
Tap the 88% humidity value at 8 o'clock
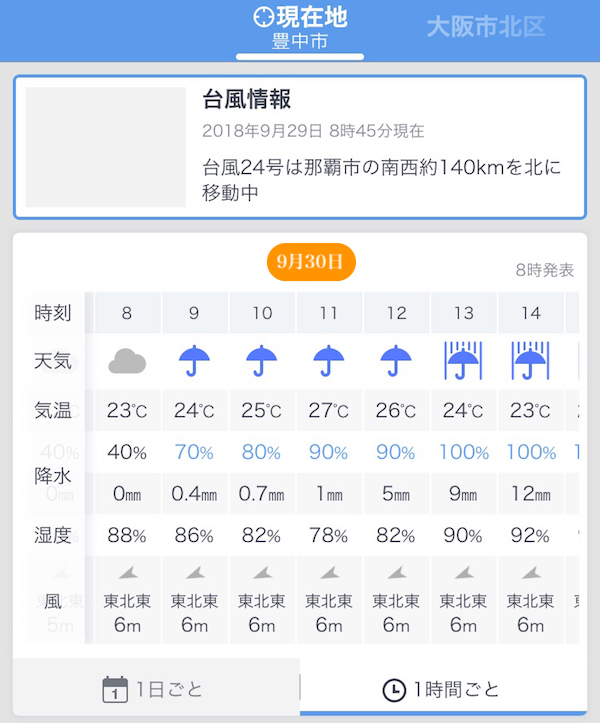(127, 535)
